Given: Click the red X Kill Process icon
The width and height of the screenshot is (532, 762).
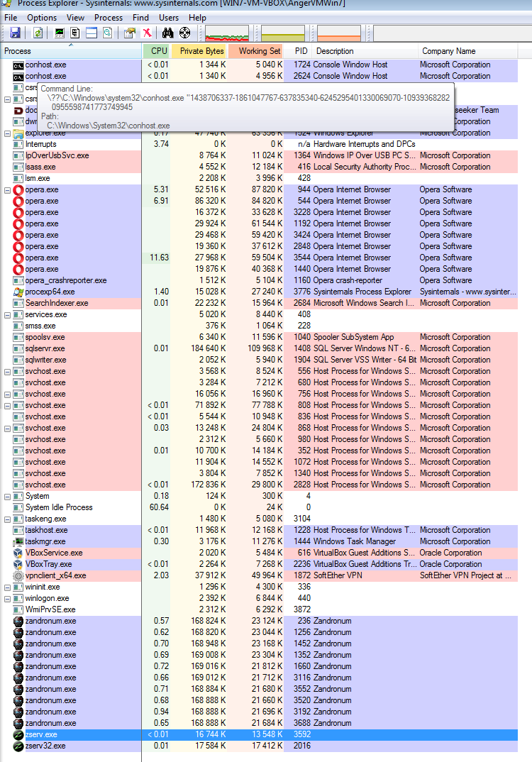Looking at the screenshot, I should point(147,33).
